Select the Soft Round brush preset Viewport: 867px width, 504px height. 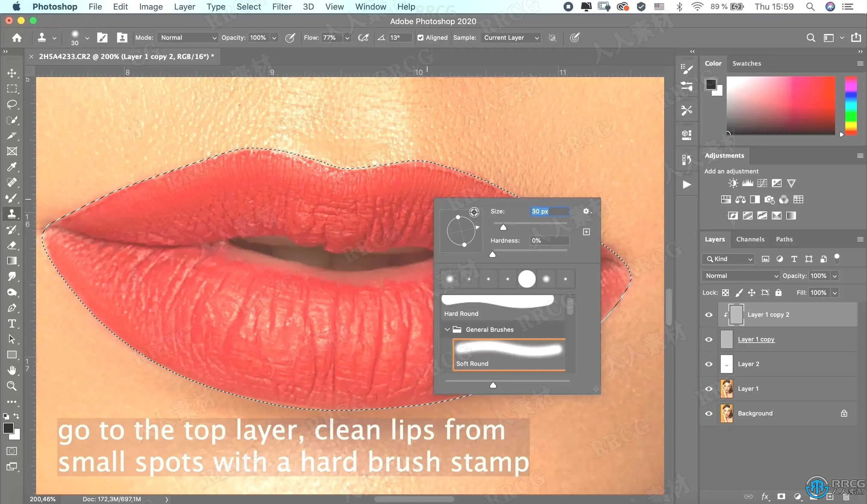pyautogui.click(x=509, y=354)
